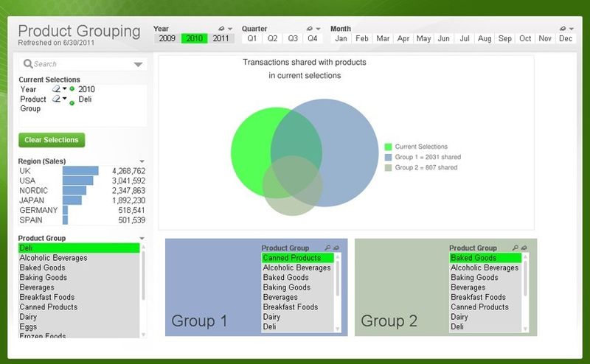Select month Sep
Image resolution: width=590 pixels, height=364 pixels.
click(504, 38)
